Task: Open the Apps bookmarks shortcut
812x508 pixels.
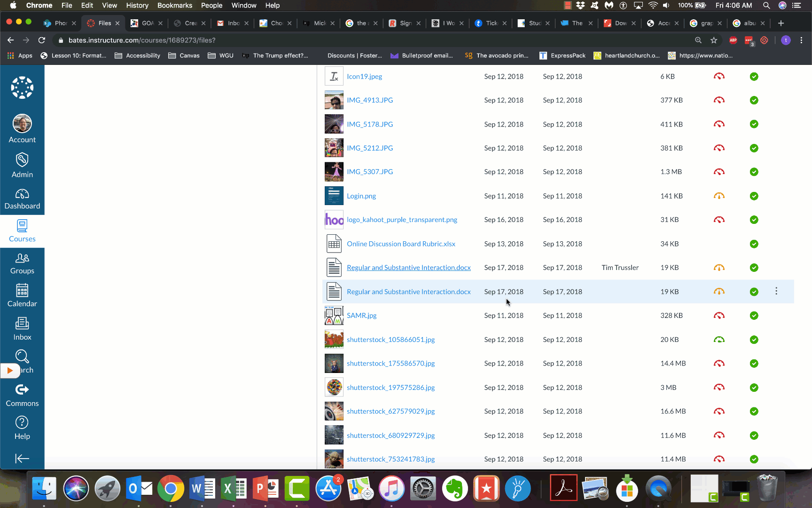Action: point(20,56)
